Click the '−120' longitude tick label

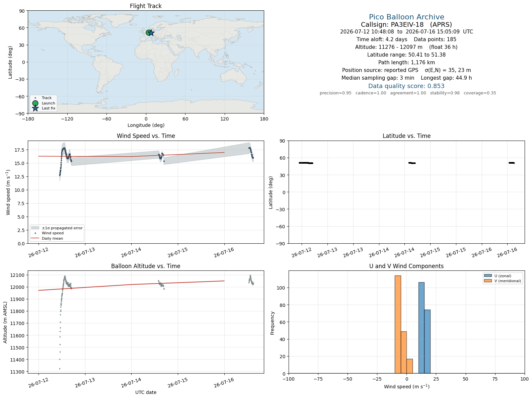(x=67, y=119)
